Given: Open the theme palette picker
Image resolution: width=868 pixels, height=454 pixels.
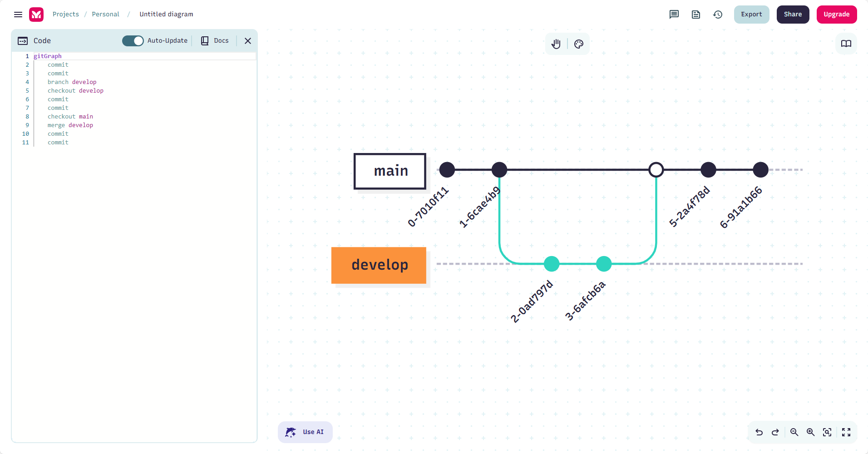Looking at the screenshot, I should (579, 44).
